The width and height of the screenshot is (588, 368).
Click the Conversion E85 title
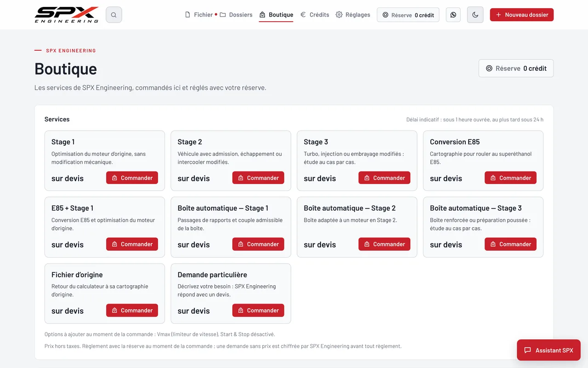coord(455,142)
